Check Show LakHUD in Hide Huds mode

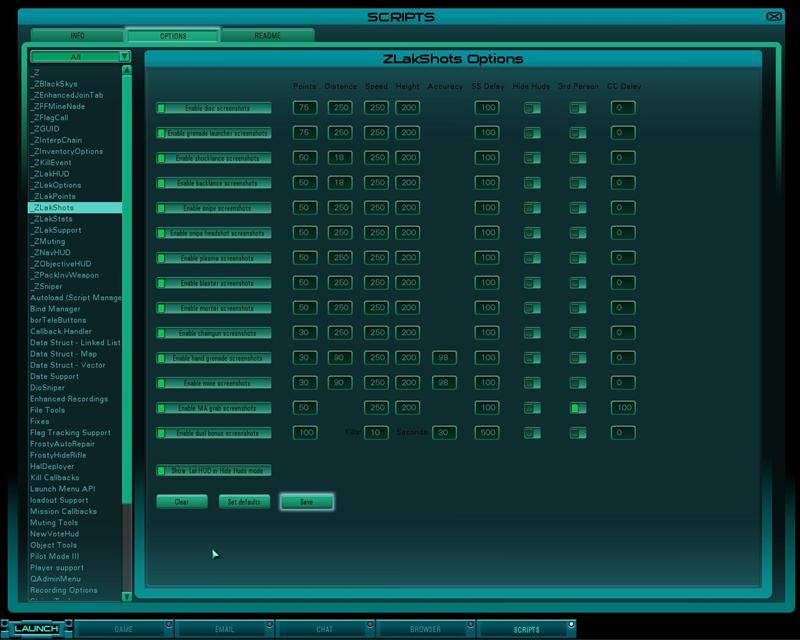pos(162,470)
